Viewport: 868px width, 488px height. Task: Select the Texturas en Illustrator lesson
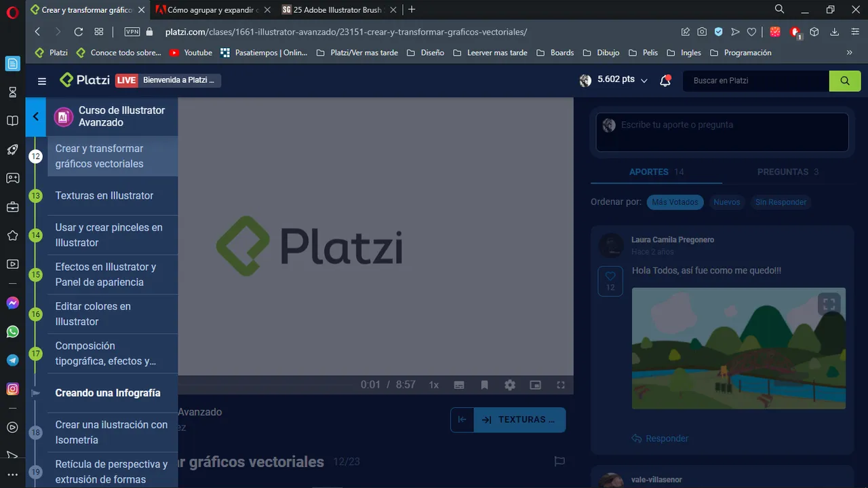113,195
